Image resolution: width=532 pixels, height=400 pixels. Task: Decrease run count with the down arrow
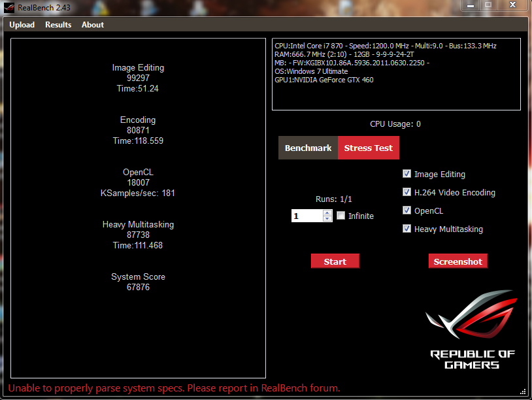click(327, 219)
